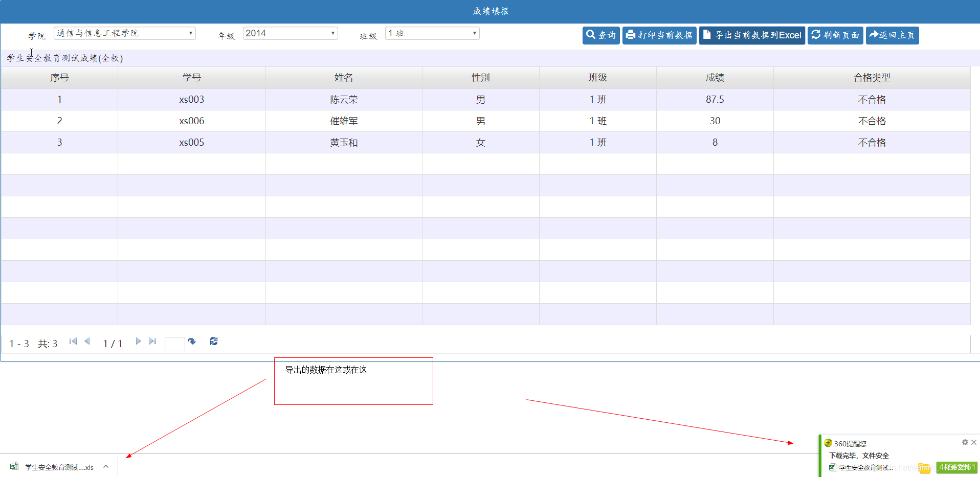The width and height of the screenshot is (980, 477).
Task: Click the name 黄玉和
Action: (x=344, y=143)
